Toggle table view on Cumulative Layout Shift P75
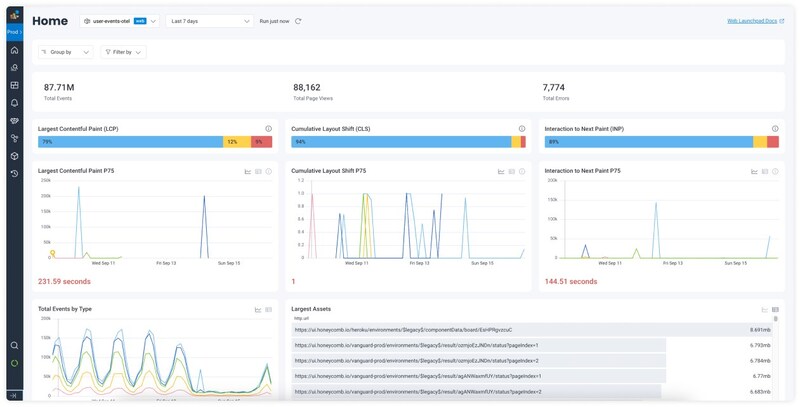The image size is (800, 407). 512,171
